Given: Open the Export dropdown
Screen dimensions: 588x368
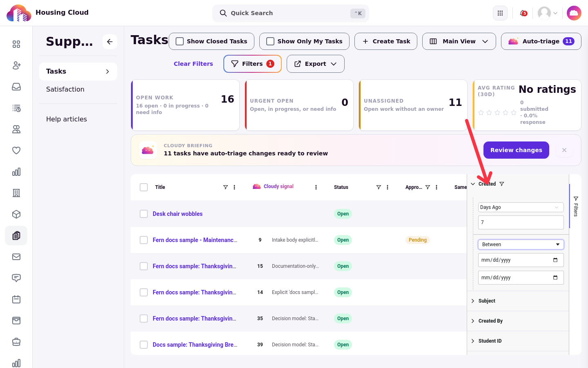Looking at the screenshot, I should [x=316, y=64].
